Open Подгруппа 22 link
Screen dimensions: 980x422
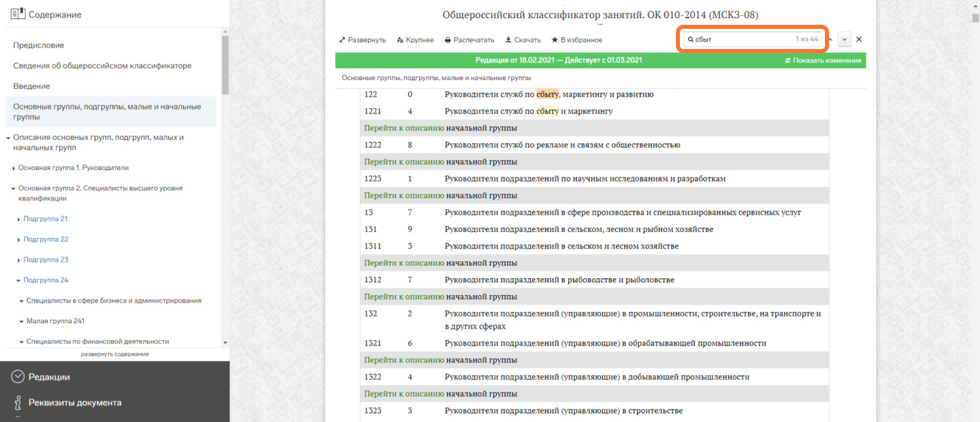click(x=46, y=239)
